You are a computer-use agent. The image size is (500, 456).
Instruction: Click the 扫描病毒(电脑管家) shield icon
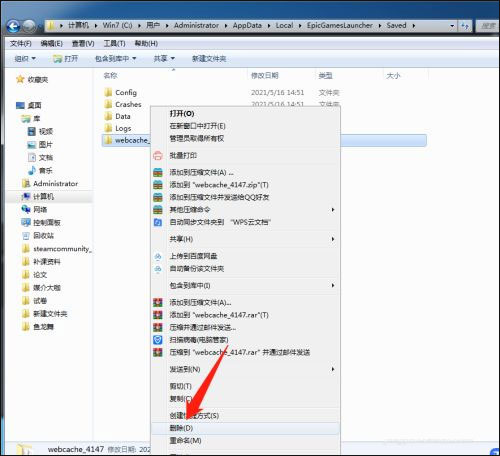click(158, 340)
